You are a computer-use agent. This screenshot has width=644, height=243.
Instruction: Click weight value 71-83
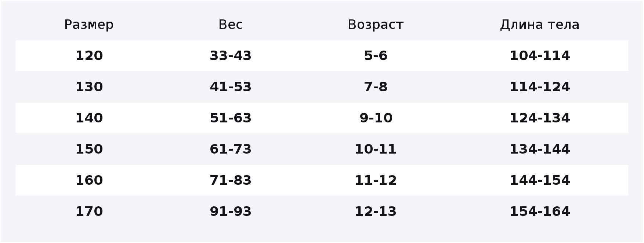tap(231, 180)
